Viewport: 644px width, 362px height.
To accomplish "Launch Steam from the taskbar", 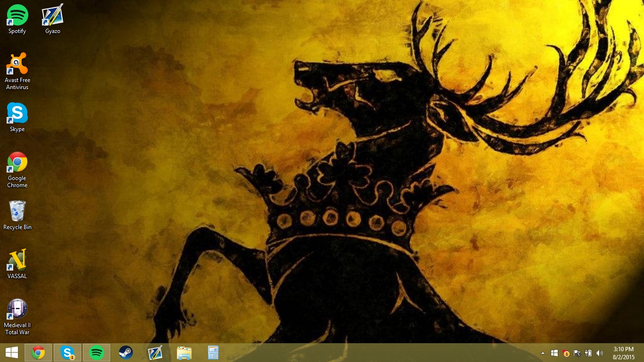I will click(126, 353).
